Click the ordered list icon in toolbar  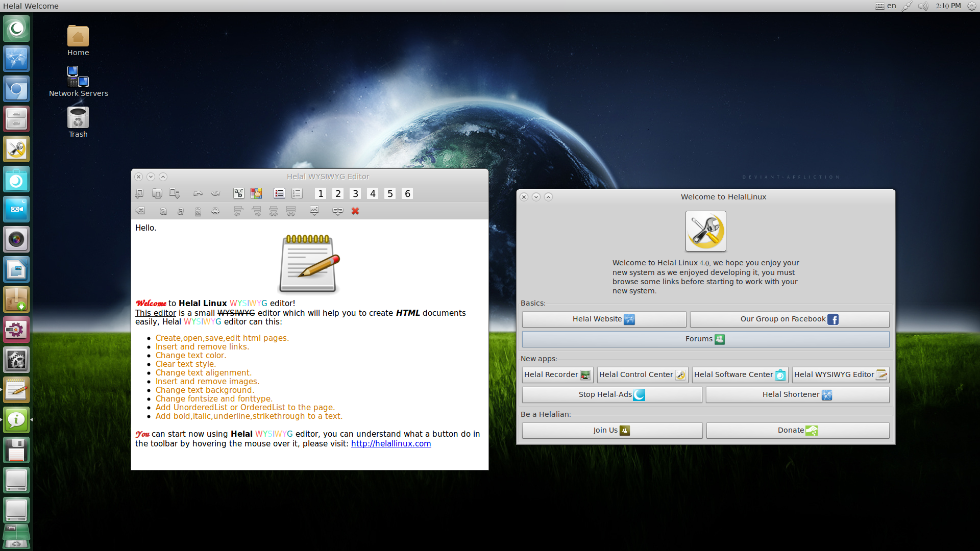click(x=296, y=194)
